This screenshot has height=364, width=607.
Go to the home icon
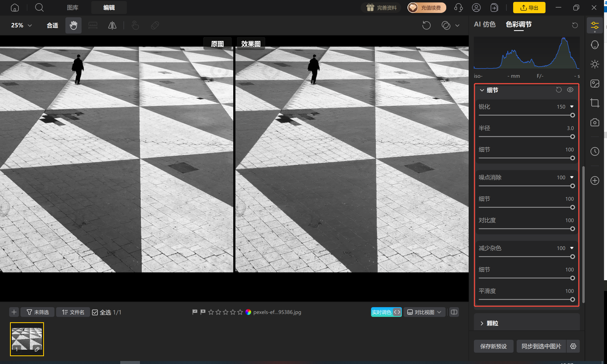(x=15, y=8)
